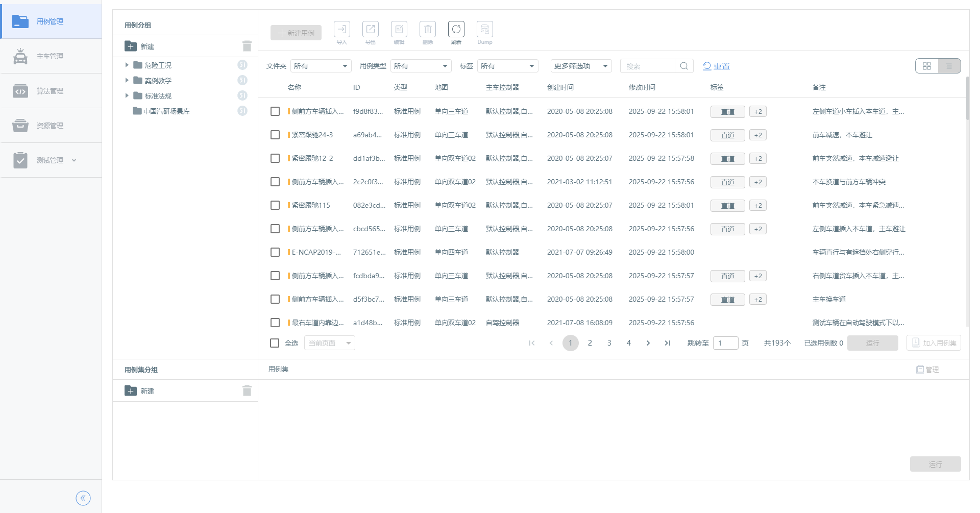Expand the 更多筛选项 dropdown
The image size is (980, 513).
[581, 66]
